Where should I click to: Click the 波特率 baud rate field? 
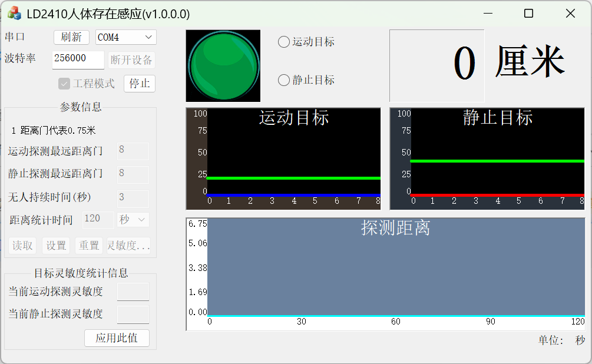pyautogui.click(x=78, y=59)
